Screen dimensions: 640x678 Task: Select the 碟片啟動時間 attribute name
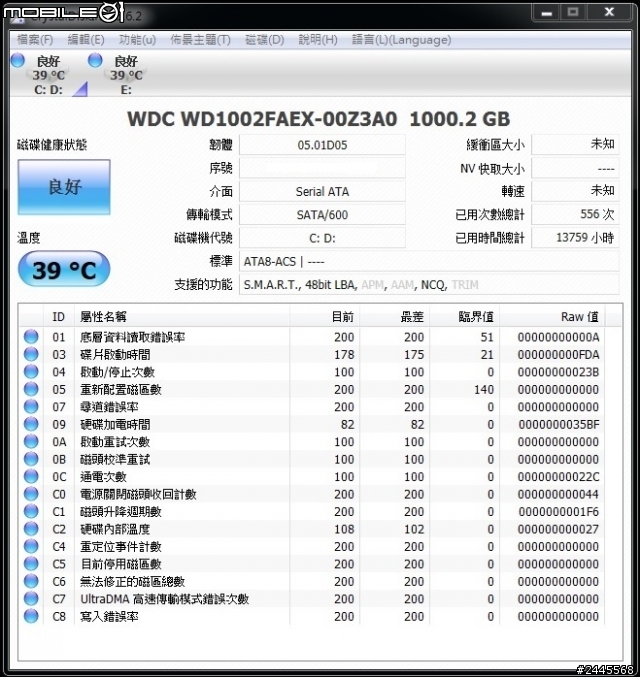[115, 355]
